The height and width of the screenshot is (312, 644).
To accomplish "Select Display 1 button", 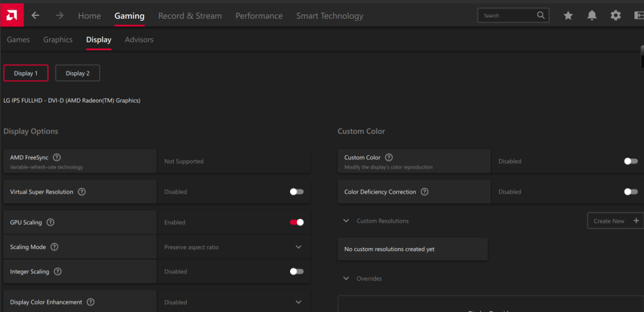I will coord(26,73).
